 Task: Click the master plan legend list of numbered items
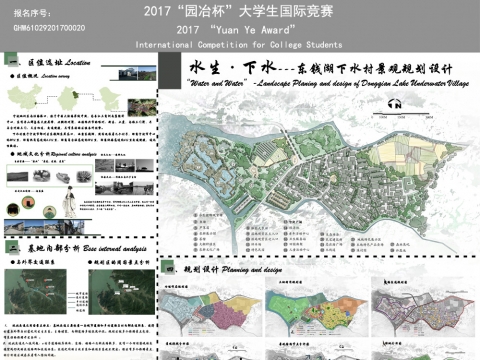[302, 233]
